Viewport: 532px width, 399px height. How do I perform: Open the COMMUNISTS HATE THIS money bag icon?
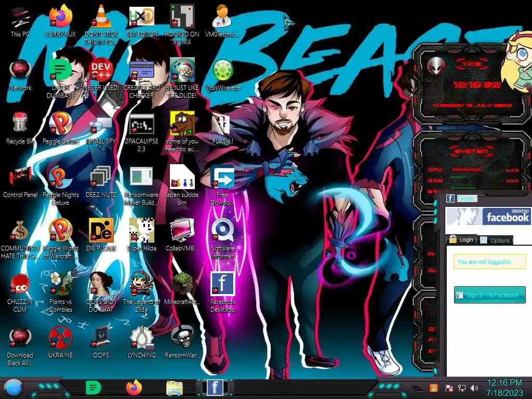[x=20, y=231]
